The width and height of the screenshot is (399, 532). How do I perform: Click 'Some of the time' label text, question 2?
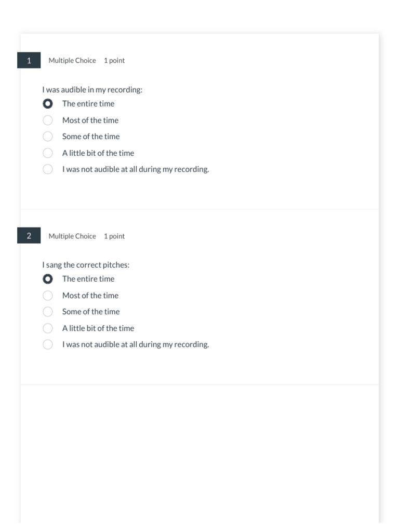click(x=91, y=312)
